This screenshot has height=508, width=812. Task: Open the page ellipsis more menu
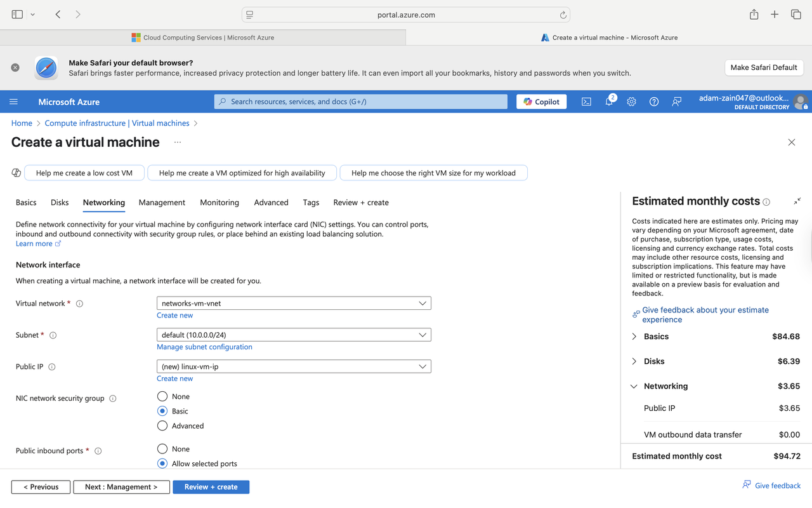point(178,142)
